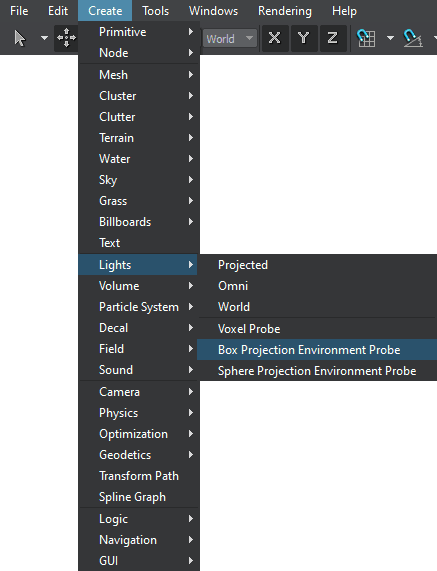Open the grid snap options arrow
Image resolution: width=437 pixels, height=571 pixels.
coord(390,38)
